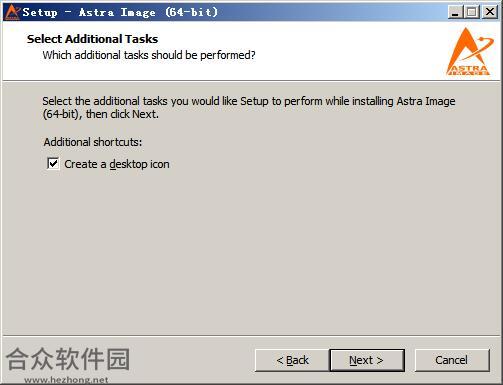503x385 pixels.
Task: Go to the next step with Next
Action: [x=367, y=360]
